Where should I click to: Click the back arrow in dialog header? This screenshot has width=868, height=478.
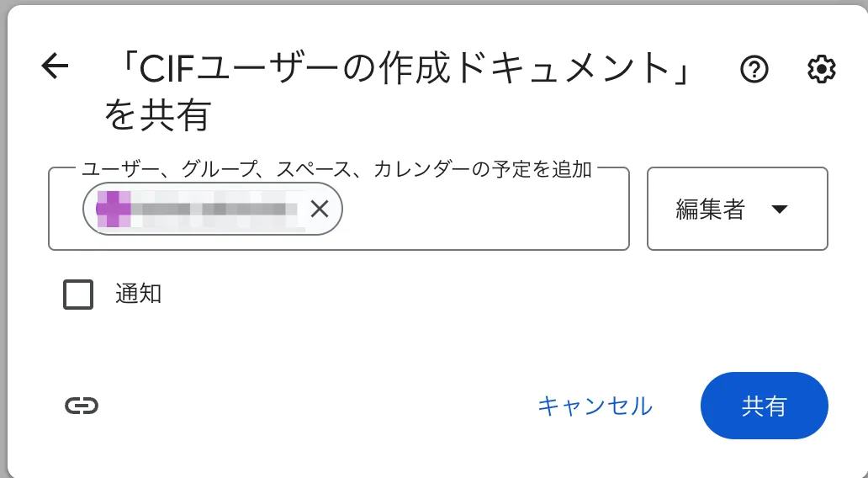(x=55, y=66)
